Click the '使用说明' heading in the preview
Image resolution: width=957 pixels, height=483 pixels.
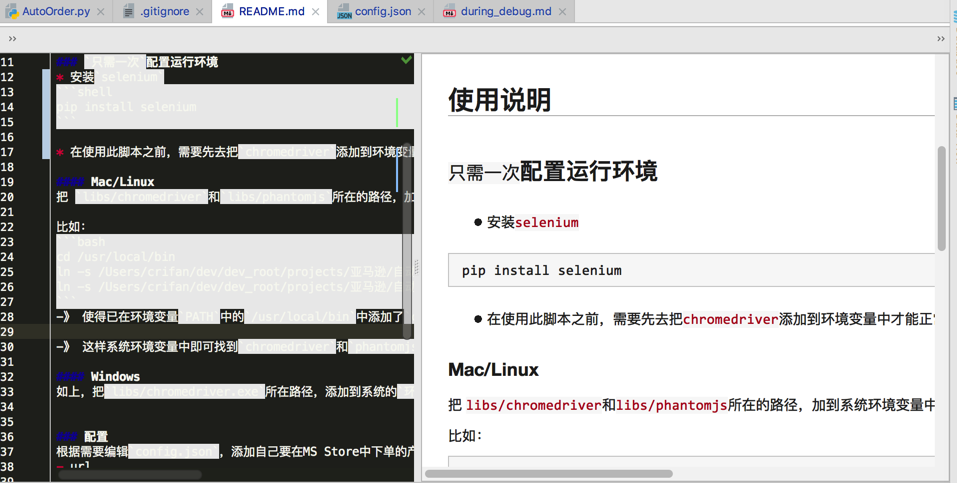499,100
